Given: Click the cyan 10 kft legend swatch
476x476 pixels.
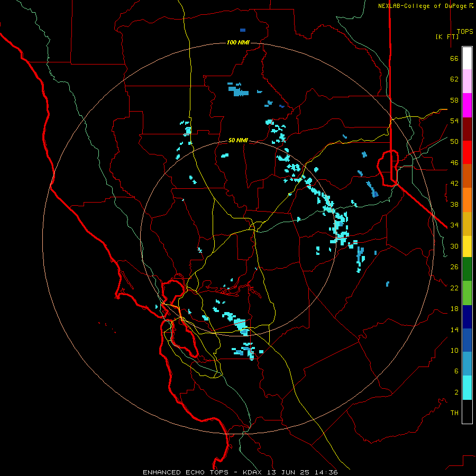Looking at the screenshot, I should tap(467, 388).
